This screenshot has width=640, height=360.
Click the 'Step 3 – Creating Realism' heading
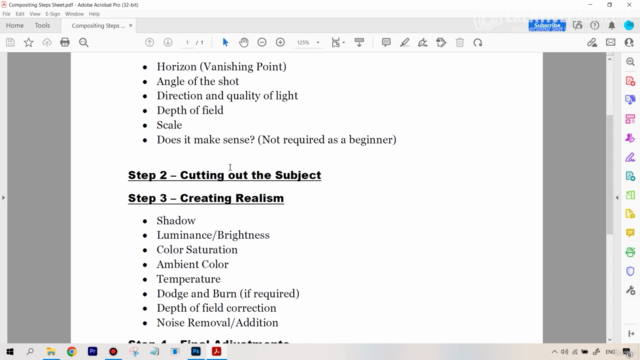(x=206, y=198)
